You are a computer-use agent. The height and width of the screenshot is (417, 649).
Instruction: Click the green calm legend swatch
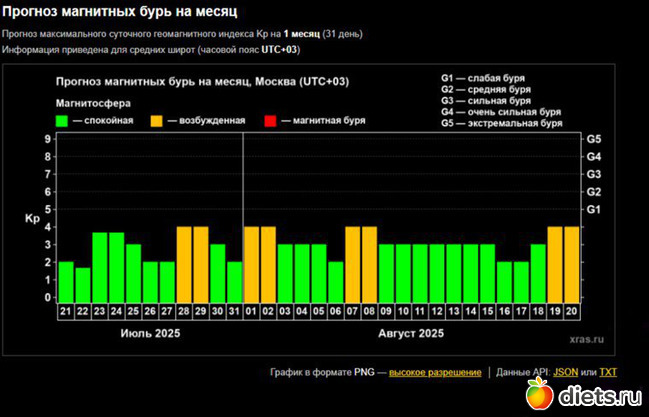[x=62, y=121]
